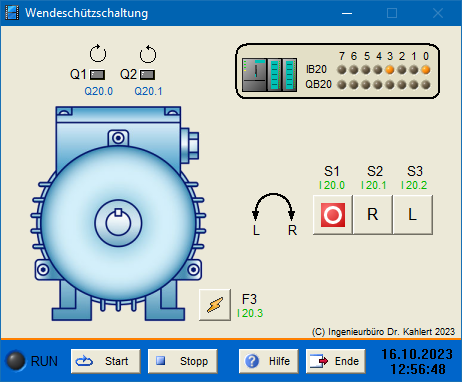
Task: Click the motor shaft center
Action: [118, 223]
